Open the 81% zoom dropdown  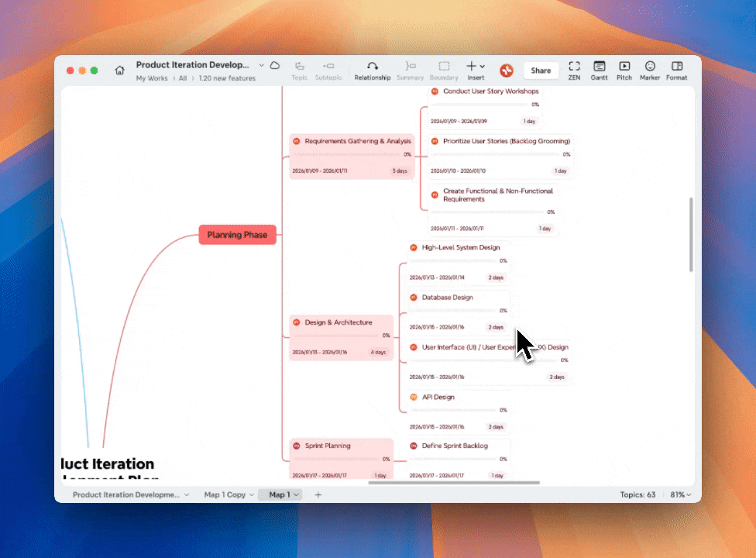coord(680,494)
